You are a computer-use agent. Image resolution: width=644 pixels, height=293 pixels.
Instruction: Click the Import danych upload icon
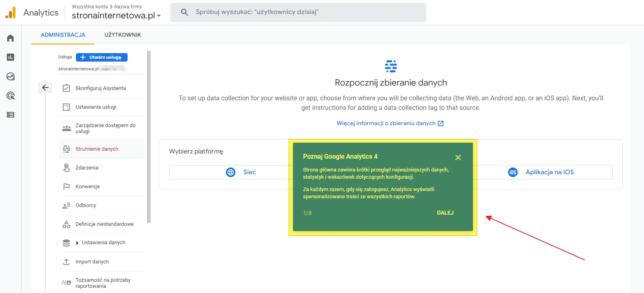click(x=66, y=262)
